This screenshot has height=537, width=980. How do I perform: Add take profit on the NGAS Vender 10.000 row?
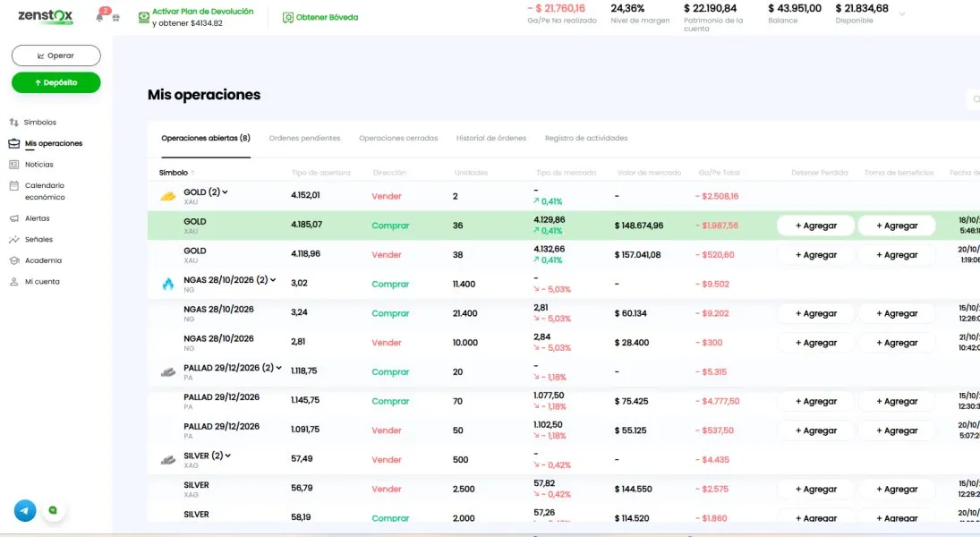click(x=897, y=343)
